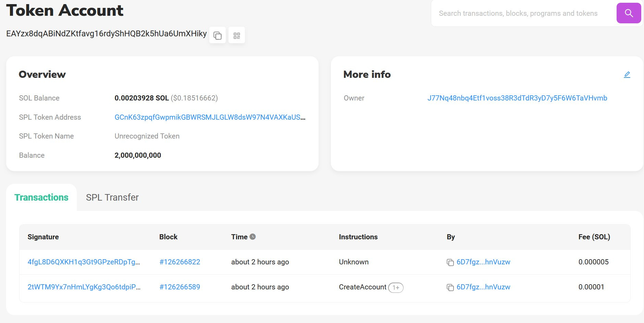Open owner address J77Nq48nbq4Etf1voss38R3d link
The image size is (644, 323).
[x=517, y=98]
